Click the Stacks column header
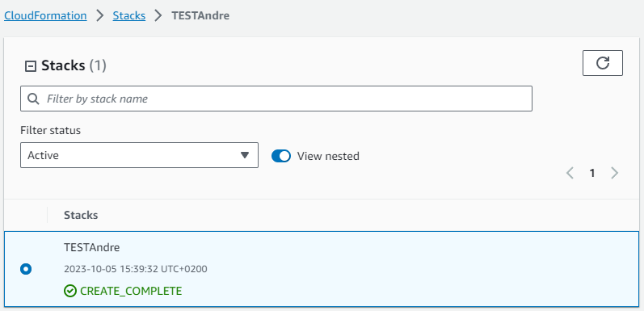Viewport: 644px width, 311px height. point(81,215)
